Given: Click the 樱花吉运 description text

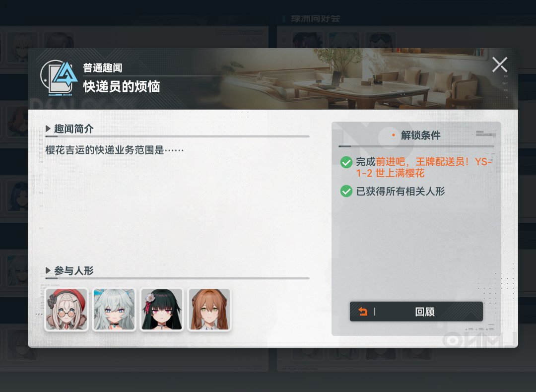Looking at the screenshot, I should tap(115, 150).
